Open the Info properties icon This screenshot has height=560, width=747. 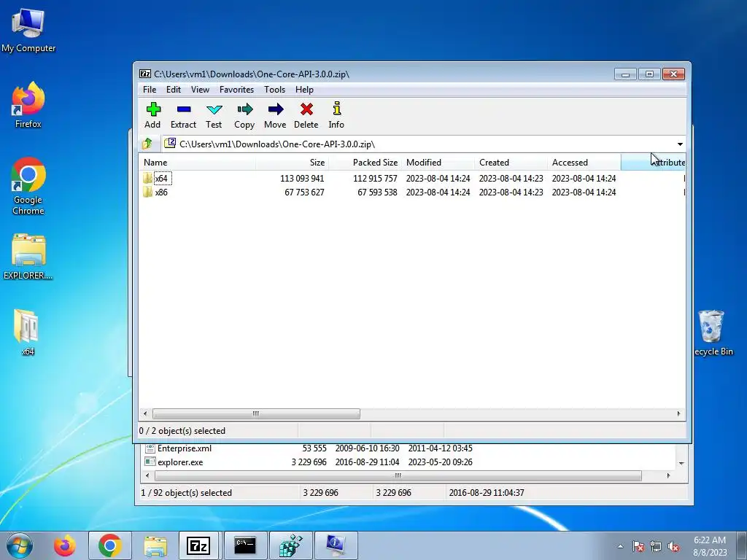click(x=336, y=115)
